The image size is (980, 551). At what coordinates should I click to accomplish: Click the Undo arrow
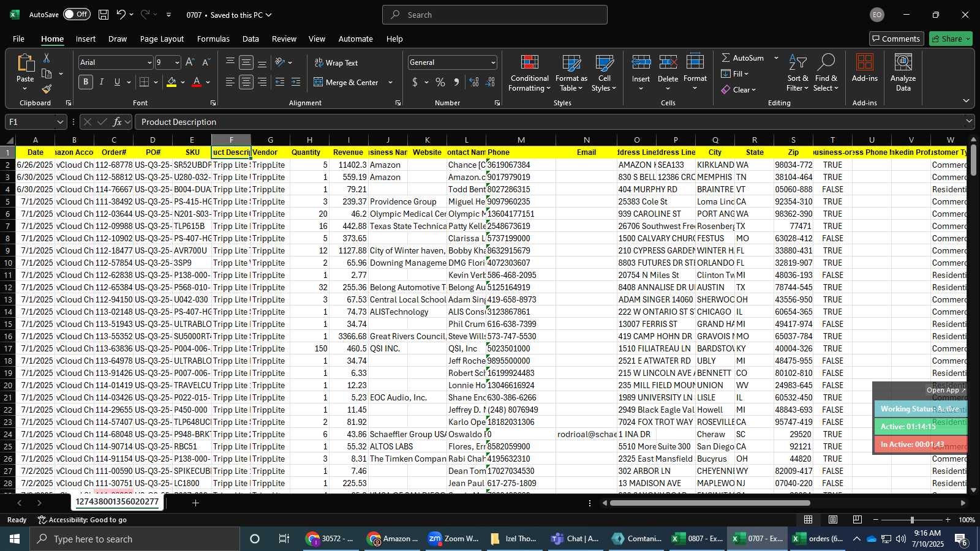[x=121, y=15]
